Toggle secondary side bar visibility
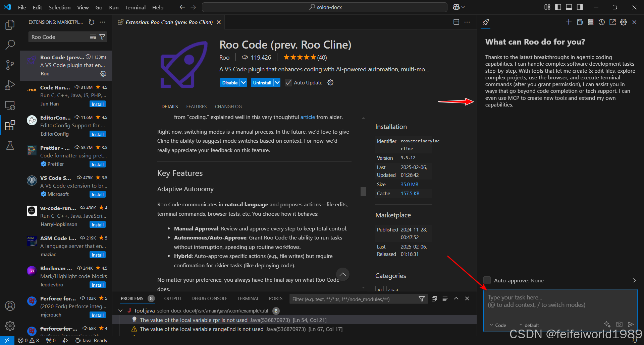This screenshot has width=644, height=345. pyautogui.click(x=580, y=7)
